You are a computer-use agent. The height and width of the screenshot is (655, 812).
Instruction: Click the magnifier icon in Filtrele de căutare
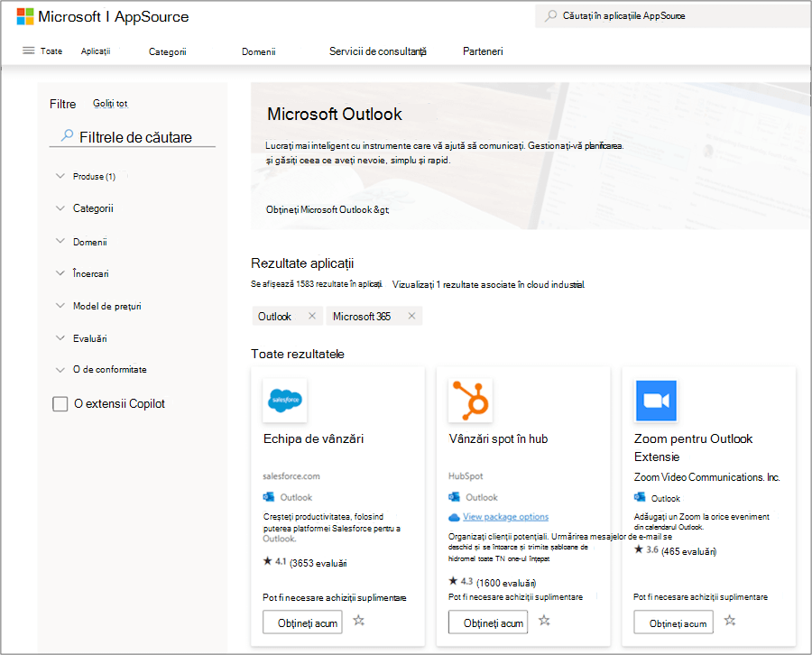pos(67,135)
